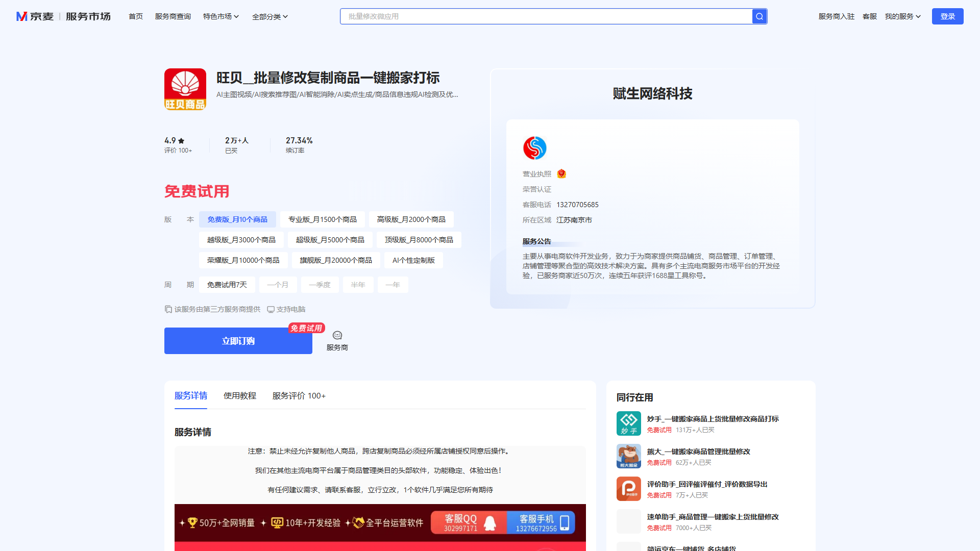Expand the 特色市场 dropdown
The width and height of the screenshot is (980, 551).
(221, 16)
